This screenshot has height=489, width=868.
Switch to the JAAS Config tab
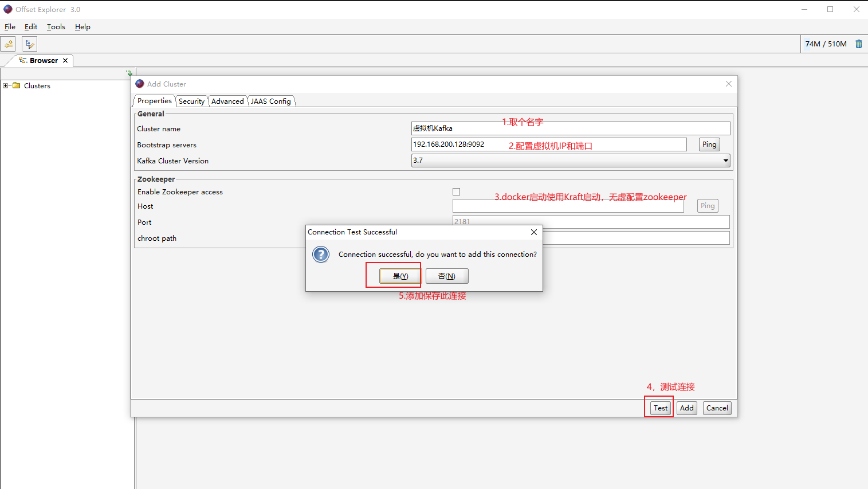click(x=271, y=101)
